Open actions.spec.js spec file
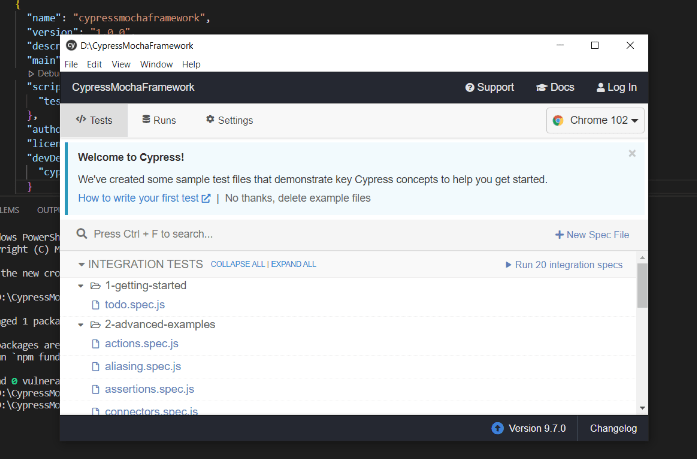Screen dimensions: 697x459 point(141,344)
